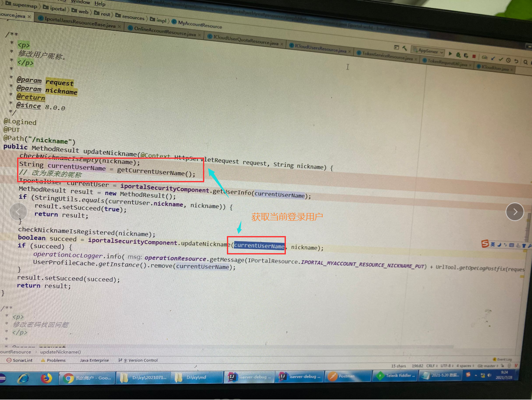Open the UTF-8 encoding selector in status bar
Viewport: 532px width, 400px height.
[447, 366]
